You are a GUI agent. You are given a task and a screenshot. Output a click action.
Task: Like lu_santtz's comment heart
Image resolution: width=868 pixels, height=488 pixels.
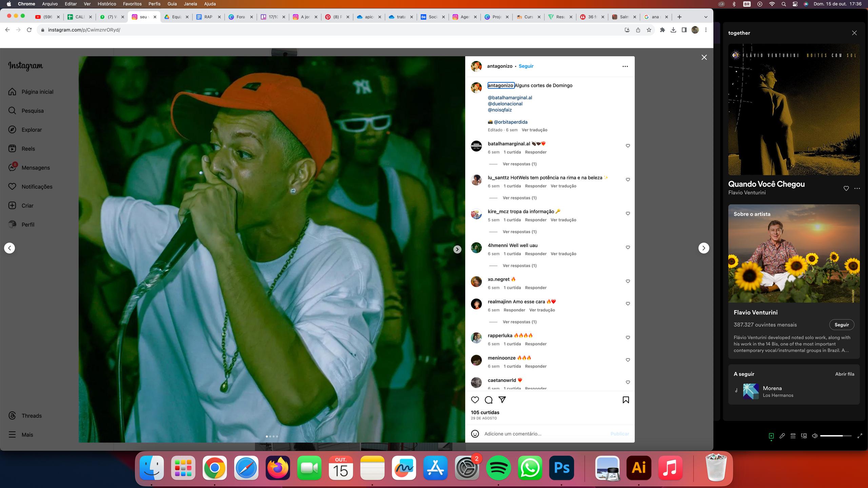pos(628,180)
